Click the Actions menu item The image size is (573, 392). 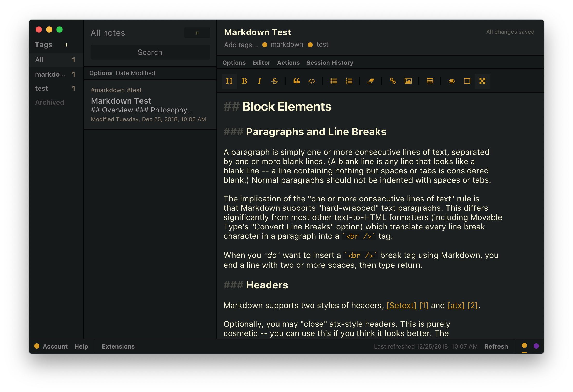coord(288,62)
